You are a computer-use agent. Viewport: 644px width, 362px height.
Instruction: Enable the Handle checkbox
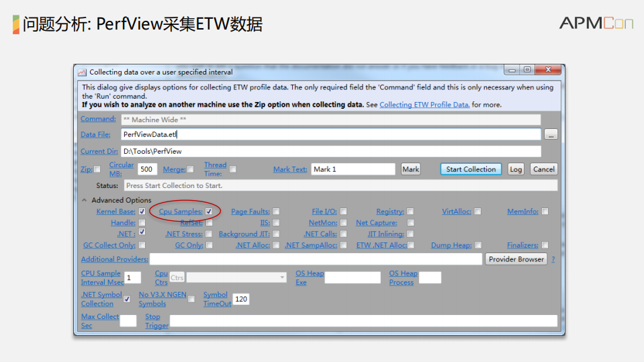tap(142, 223)
